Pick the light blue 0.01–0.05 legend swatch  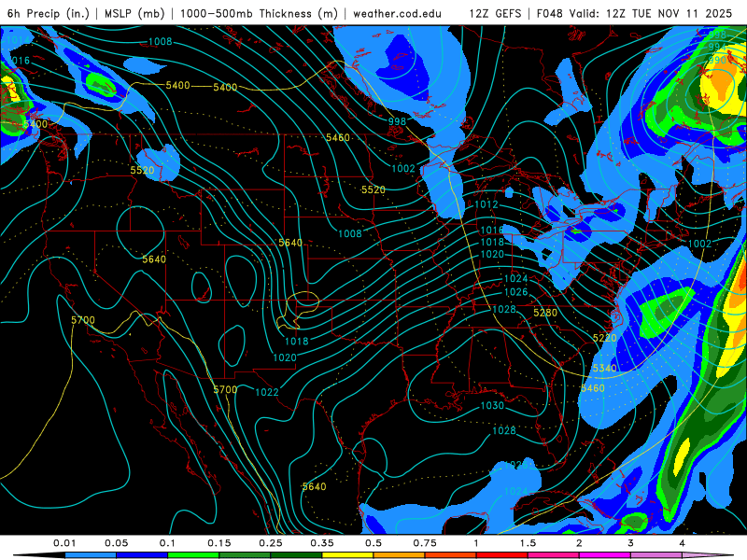tap(91, 555)
